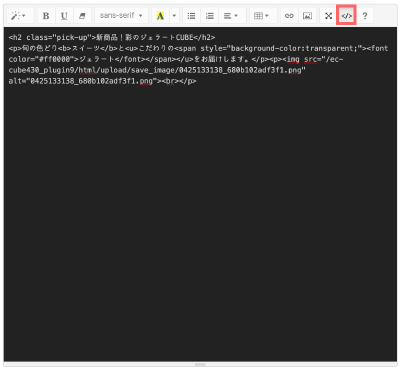400x370 pixels.
Task: Insert a picture
Action: click(x=307, y=16)
